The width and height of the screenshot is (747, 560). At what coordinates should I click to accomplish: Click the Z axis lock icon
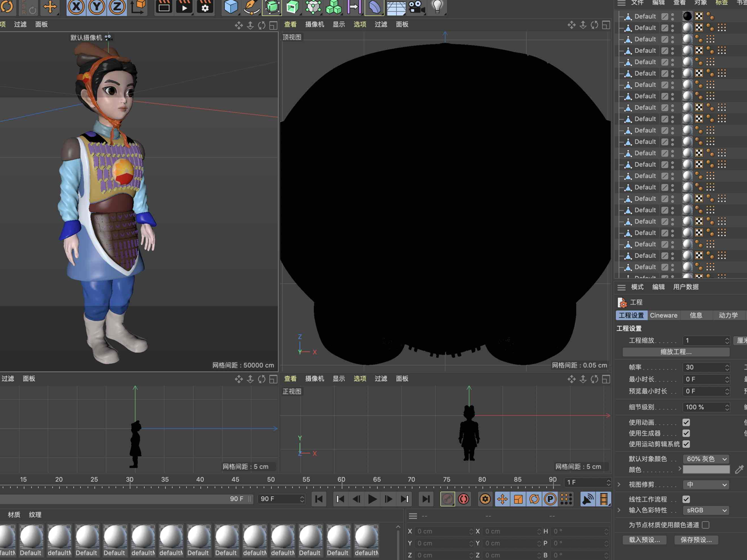pos(117,7)
